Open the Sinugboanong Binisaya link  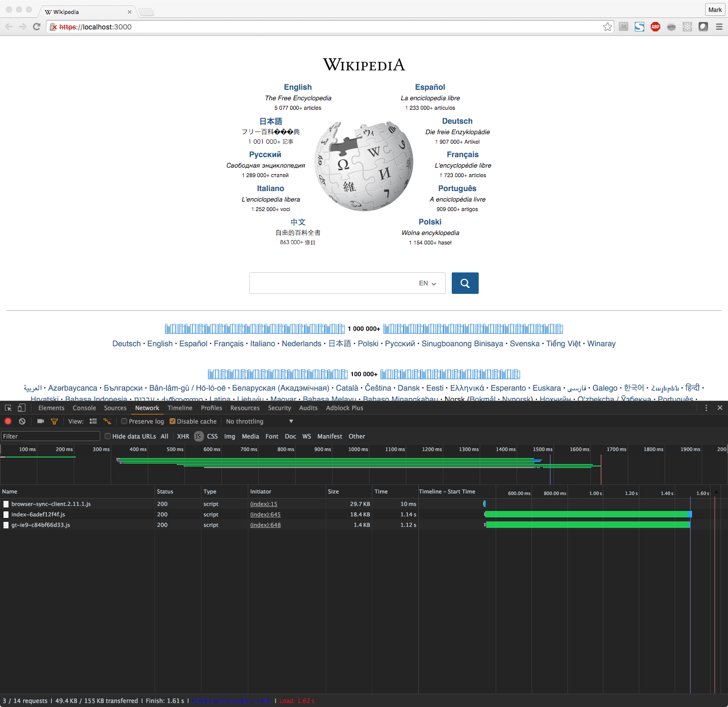tap(462, 344)
